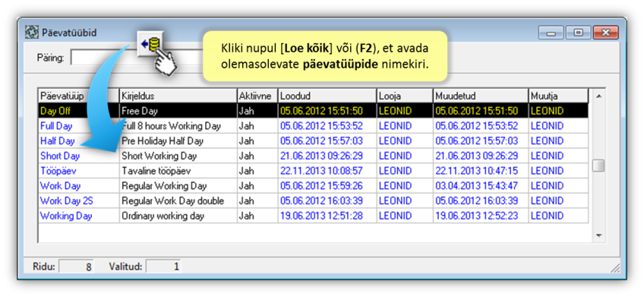Sort by the Kirjeldus column header
Viewport: 644px width, 297px height.
[178, 96]
